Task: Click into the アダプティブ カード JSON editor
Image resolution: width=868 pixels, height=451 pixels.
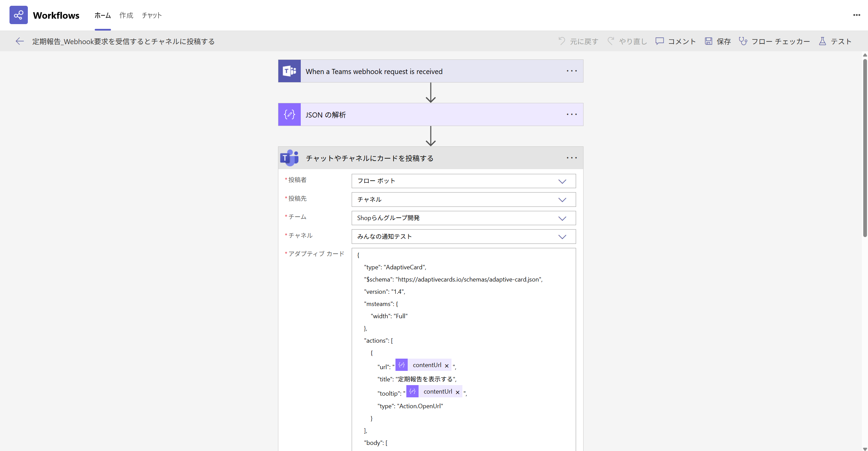Action: [x=464, y=349]
